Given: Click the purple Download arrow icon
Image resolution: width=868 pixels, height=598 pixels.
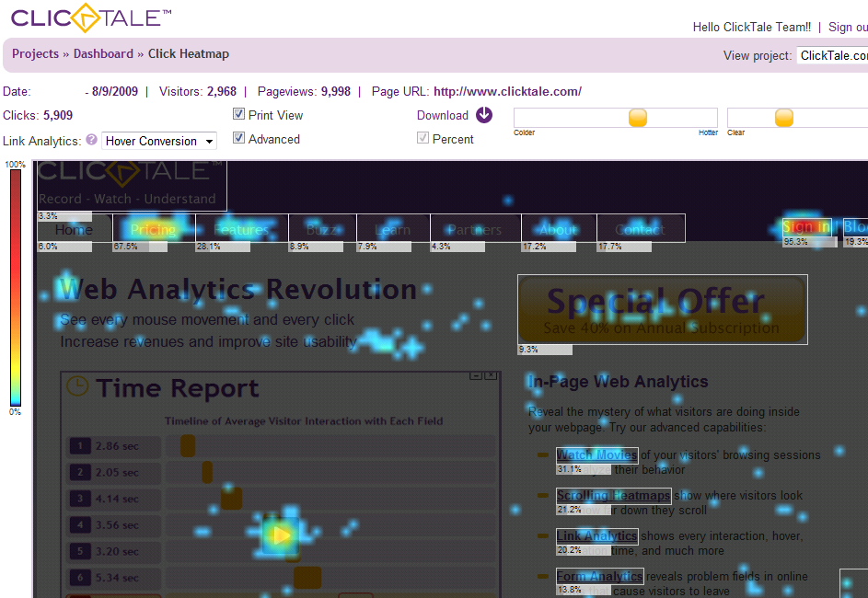Looking at the screenshot, I should [x=484, y=115].
